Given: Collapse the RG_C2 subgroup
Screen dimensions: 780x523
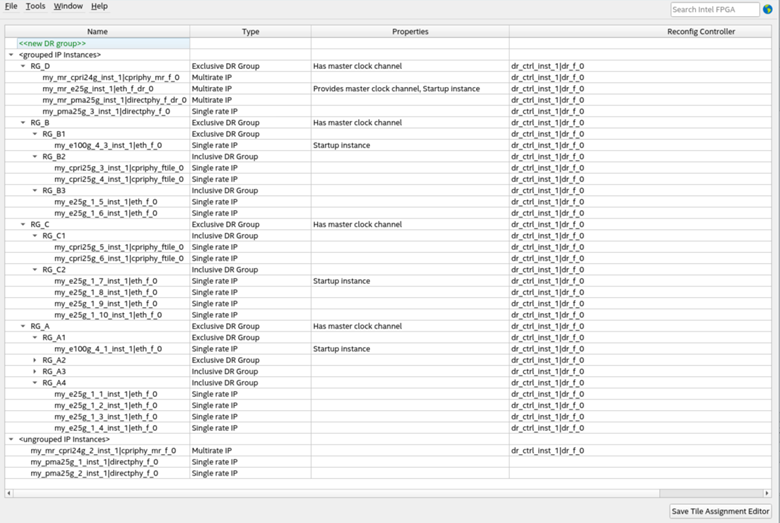Looking at the screenshot, I should (35, 270).
